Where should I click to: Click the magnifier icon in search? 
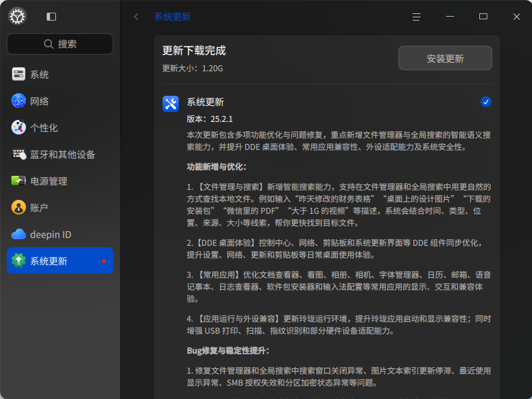(x=49, y=44)
